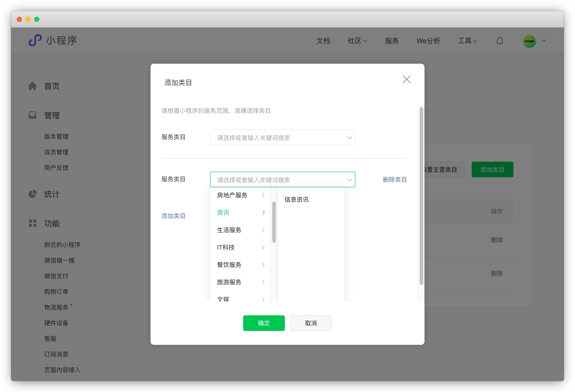Open 硬件设备 in the sidebar

[x=56, y=323]
